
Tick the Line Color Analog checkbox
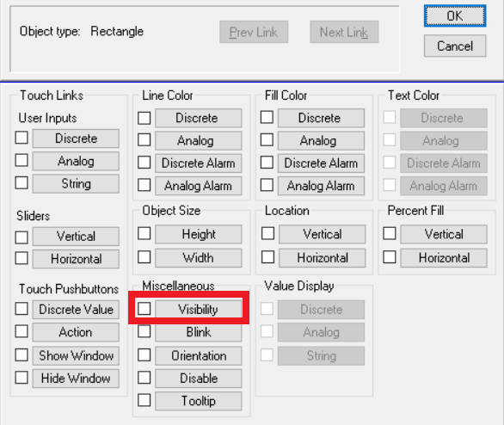pyautogui.click(x=144, y=140)
